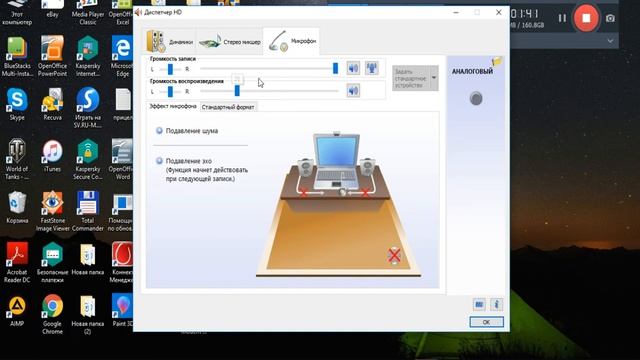Open Total Commander desktop icon
Screen dimensions: 640x360
(x=87, y=211)
